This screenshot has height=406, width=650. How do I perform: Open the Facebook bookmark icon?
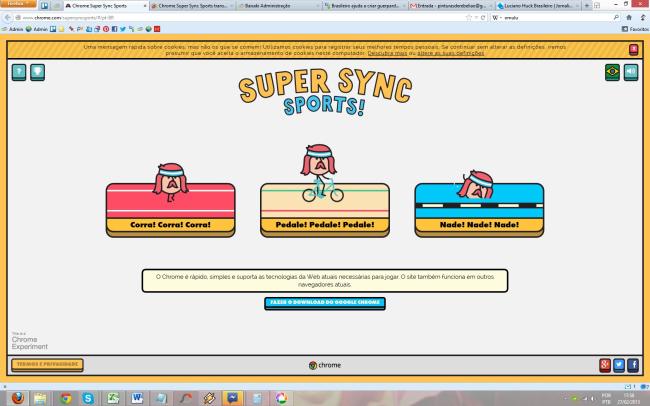coord(114,29)
